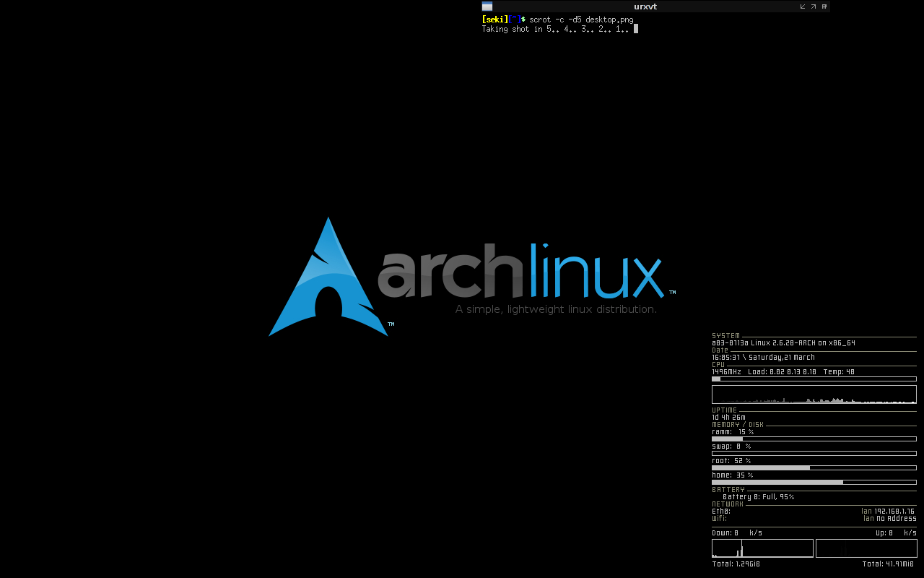Click the Eth0 IP address 192.168.1.16
The width and height of the screenshot is (924, 578).
point(894,512)
